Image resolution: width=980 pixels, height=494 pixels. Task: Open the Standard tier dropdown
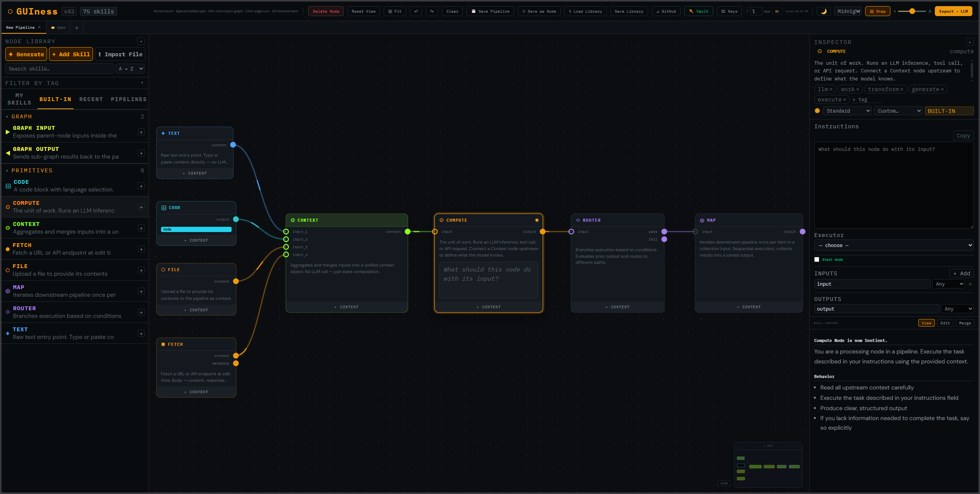point(847,111)
